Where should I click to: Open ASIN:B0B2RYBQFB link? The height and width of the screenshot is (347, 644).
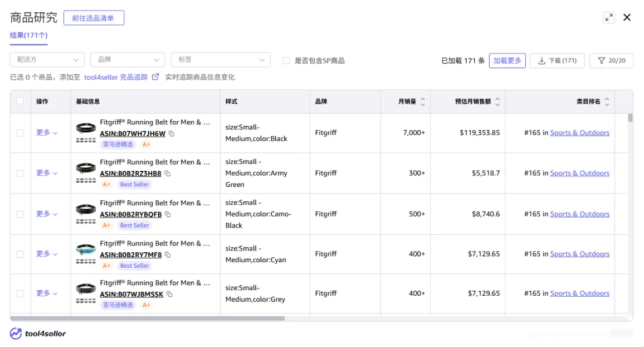click(130, 214)
